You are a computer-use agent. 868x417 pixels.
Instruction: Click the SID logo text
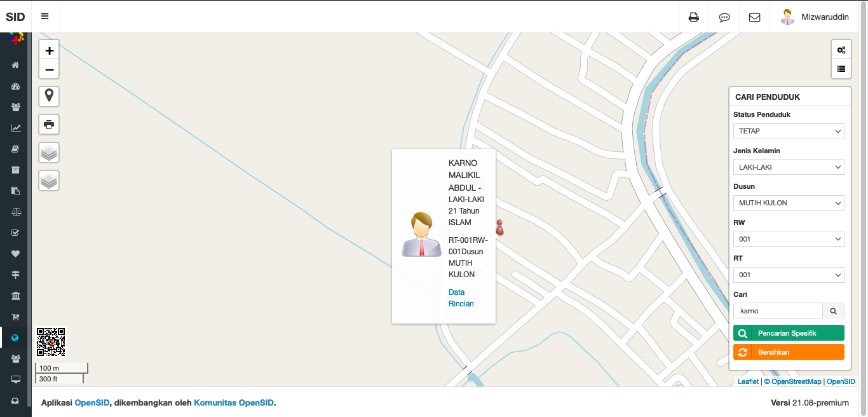[x=16, y=17]
